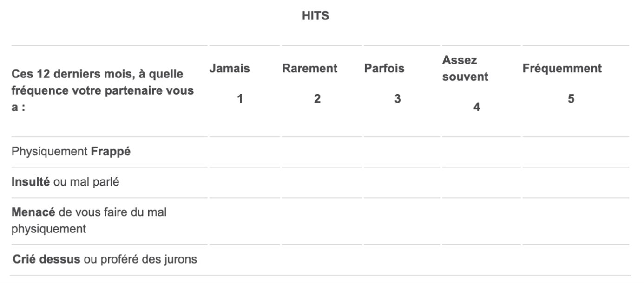
Task: Click Parfois cell for Insulté row
Action: point(402,182)
